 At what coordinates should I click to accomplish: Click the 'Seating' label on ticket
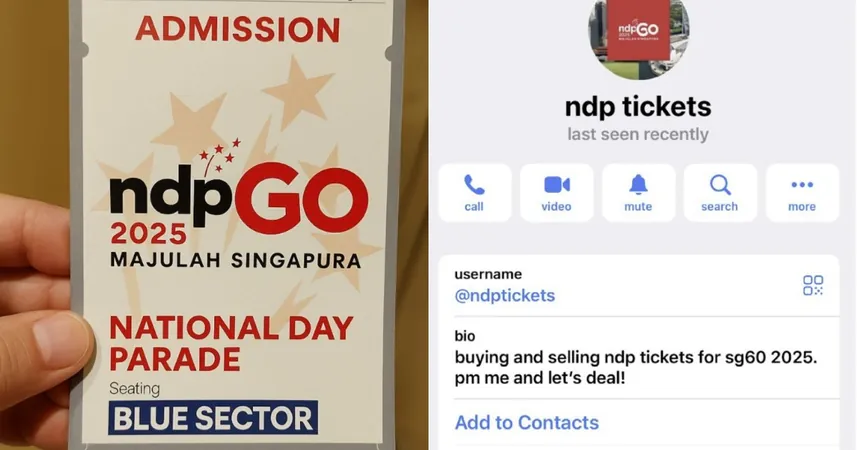pyautogui.click(x=134, y=389)
